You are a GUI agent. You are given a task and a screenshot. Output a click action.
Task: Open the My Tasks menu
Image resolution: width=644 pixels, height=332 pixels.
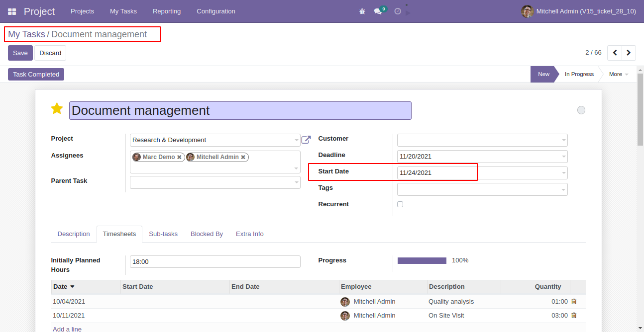click(x=123, y=11)
